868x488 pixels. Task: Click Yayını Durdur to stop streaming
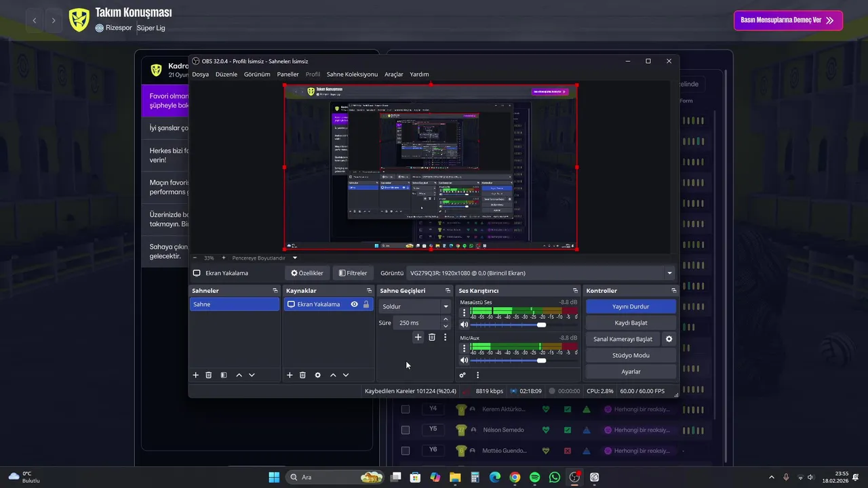[x=631, y=306]
